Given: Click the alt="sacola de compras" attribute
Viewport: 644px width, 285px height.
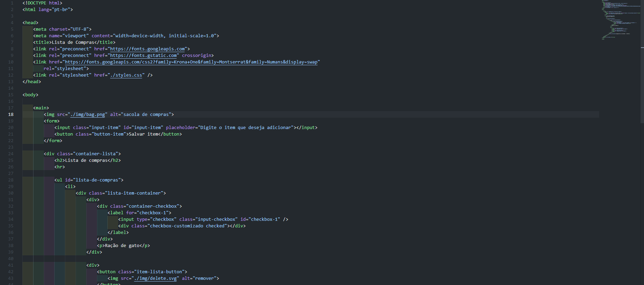Looking at the screenshot, I should [141, 115].
